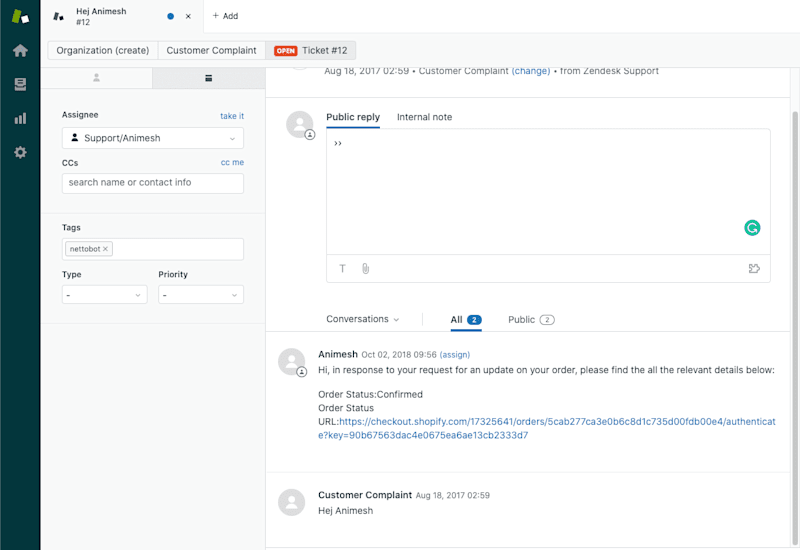Viewport: 800px width, 550px height.
Task: Toggle the text formatting T icon
Action: [x=342, y=268]
